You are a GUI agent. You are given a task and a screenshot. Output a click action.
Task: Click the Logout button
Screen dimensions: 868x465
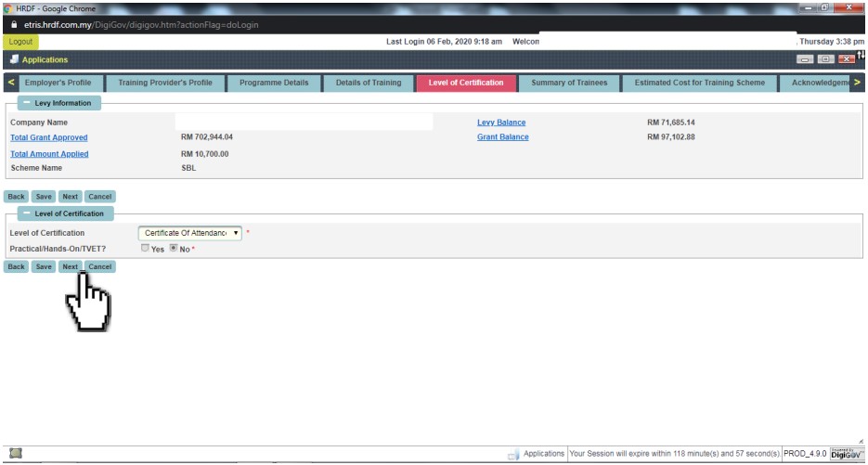pos(20,42)
